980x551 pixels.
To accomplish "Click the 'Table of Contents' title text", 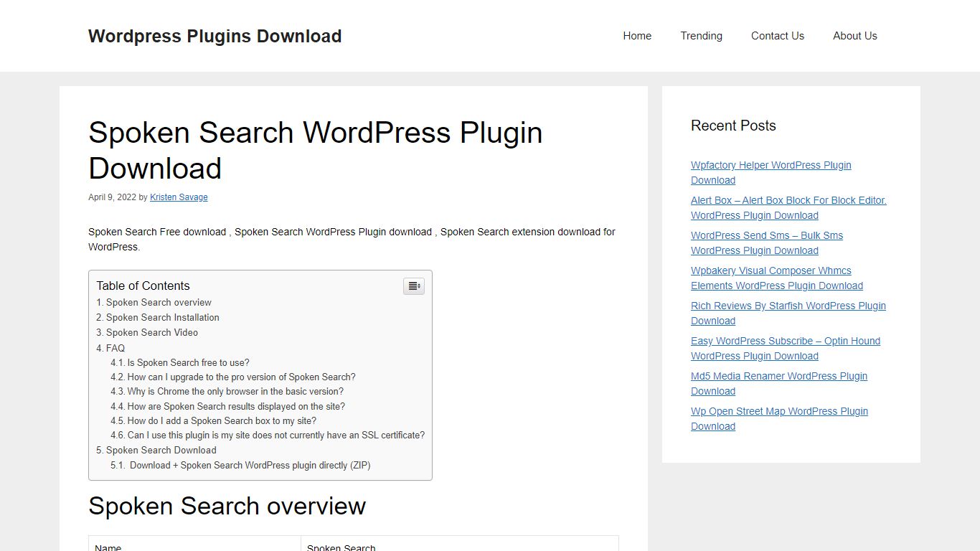I will [x=143, y=286].
